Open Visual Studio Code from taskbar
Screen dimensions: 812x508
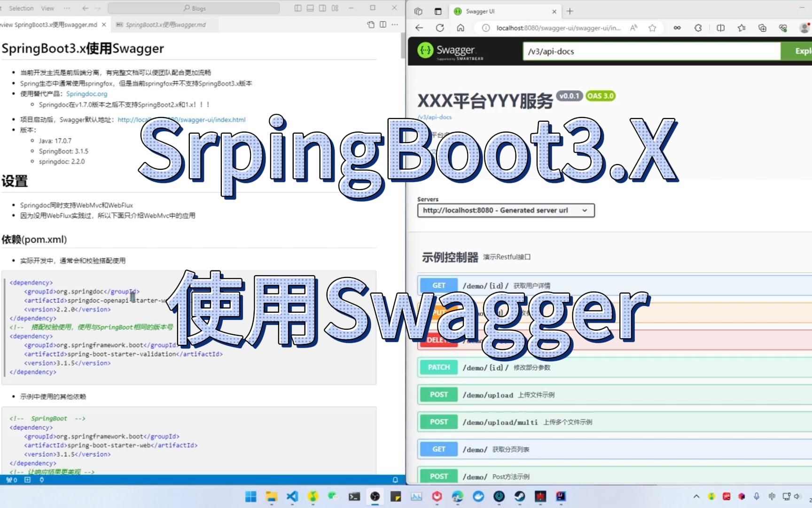292,496
